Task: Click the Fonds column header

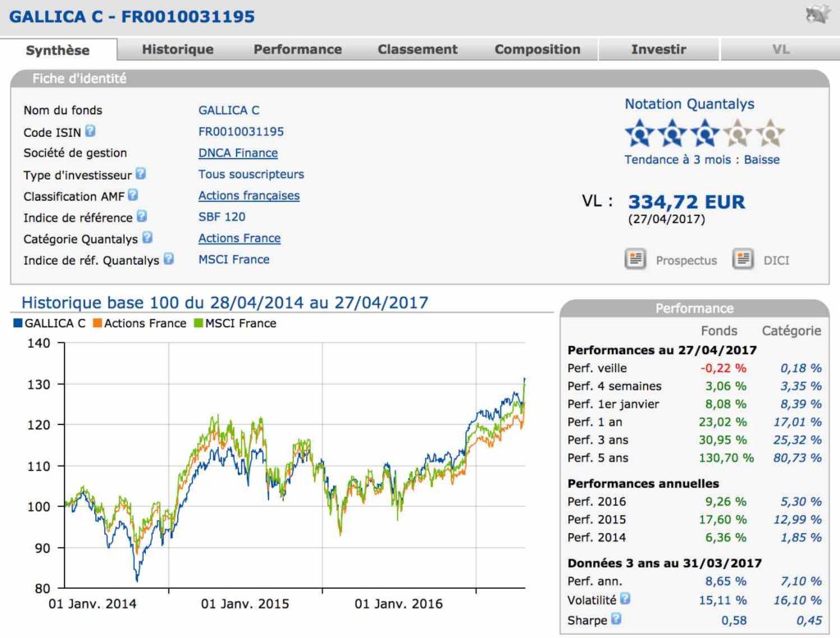Action: pyautogui.click(x=719, y=330)
